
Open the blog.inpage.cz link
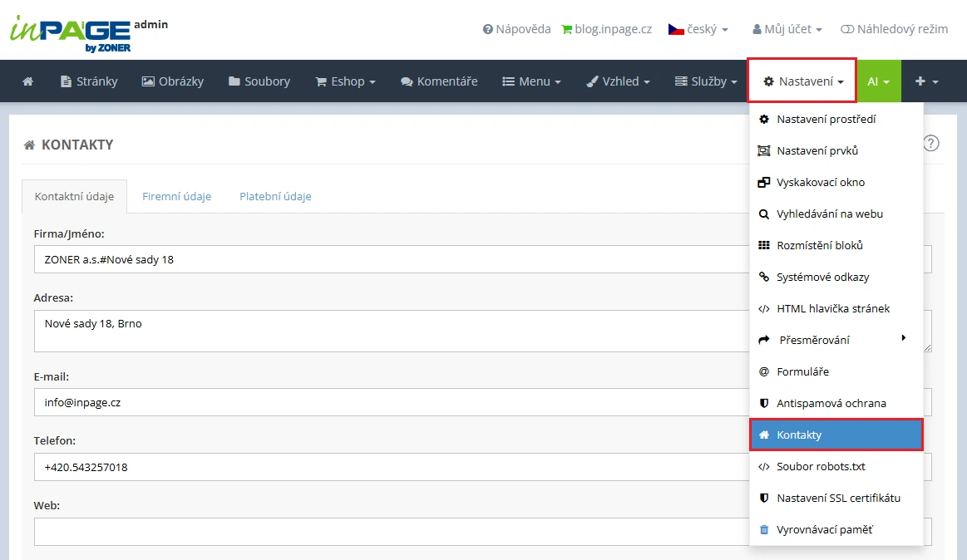pyautogui.click(x=606, y=29)
